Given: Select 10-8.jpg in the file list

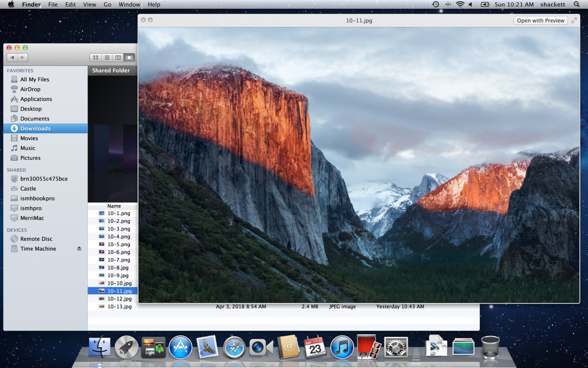Looking at the screenshot, I should tap(118, 268).
